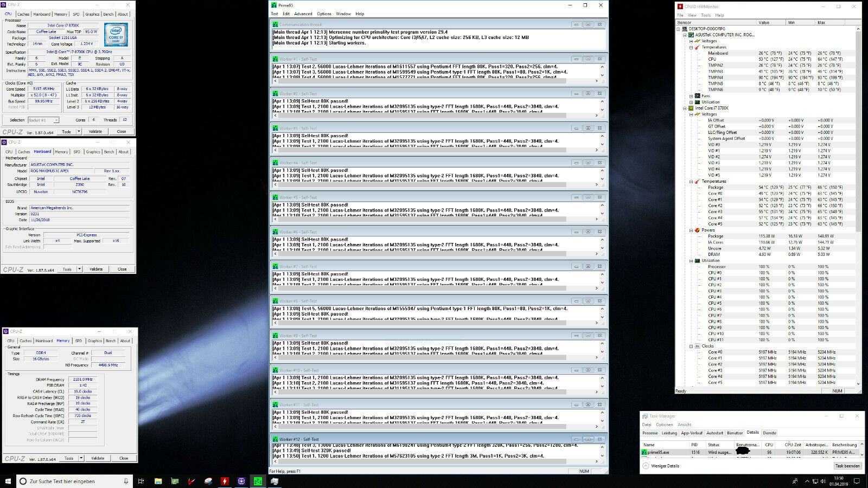Click the Prime95 title bar app icon
Viewport: 868px width, 488px height.
(275, 5)
